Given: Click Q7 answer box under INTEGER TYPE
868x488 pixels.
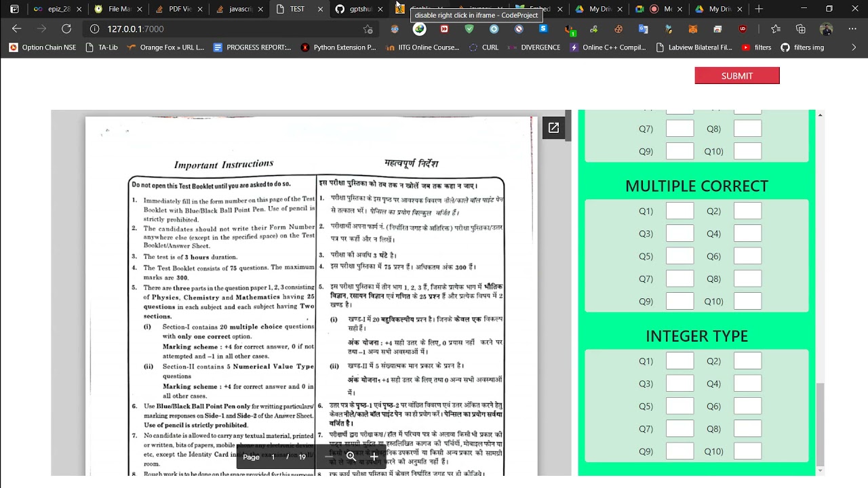Looking at the screenshot, I should click(679, 428).
